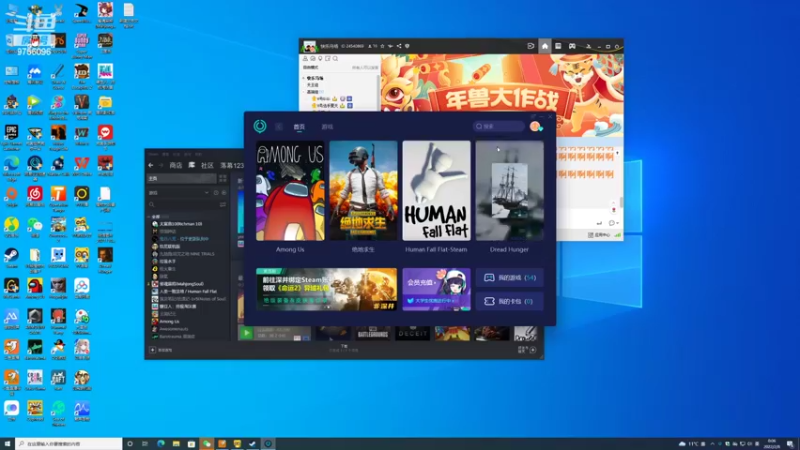Open the Steam 库 library tab
The height and width of the screenshot is (450, 800).
click(191, 165)
